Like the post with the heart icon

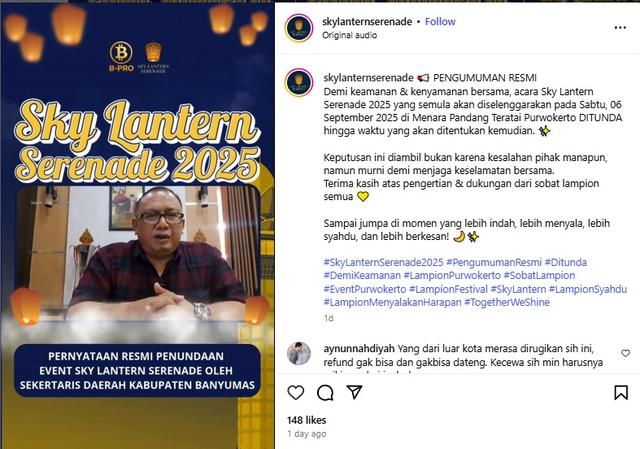(296, 393)
